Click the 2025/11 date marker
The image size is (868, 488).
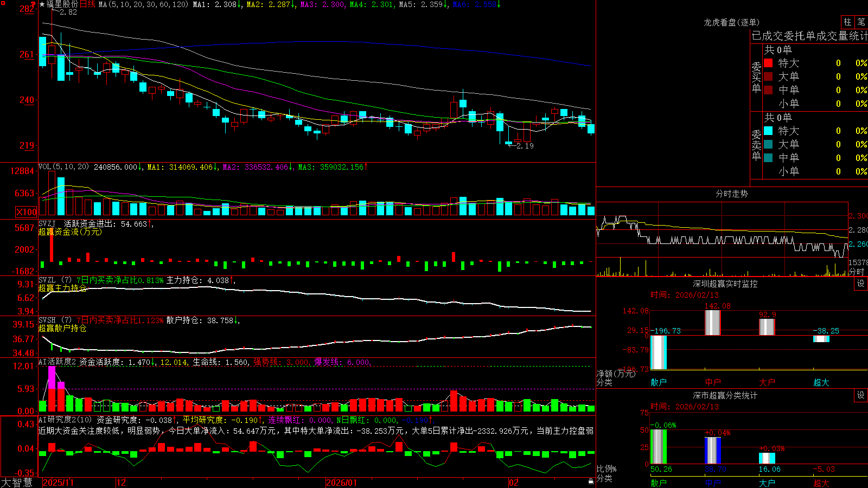click(x=58, y=483)
